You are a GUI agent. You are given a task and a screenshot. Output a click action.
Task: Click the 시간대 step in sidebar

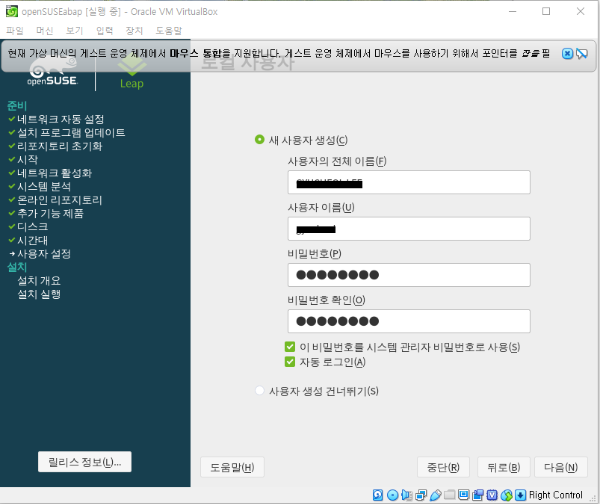(33, 240)
